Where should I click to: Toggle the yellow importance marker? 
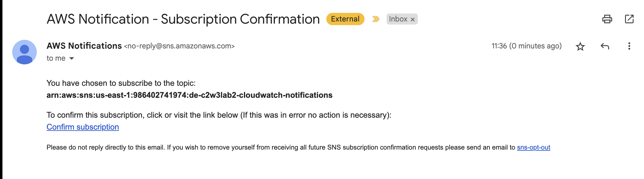(376, 19)
